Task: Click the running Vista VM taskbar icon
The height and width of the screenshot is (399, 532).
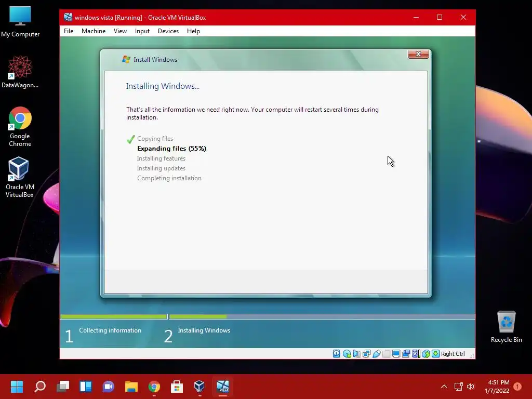Action: (x=223, y=387)
